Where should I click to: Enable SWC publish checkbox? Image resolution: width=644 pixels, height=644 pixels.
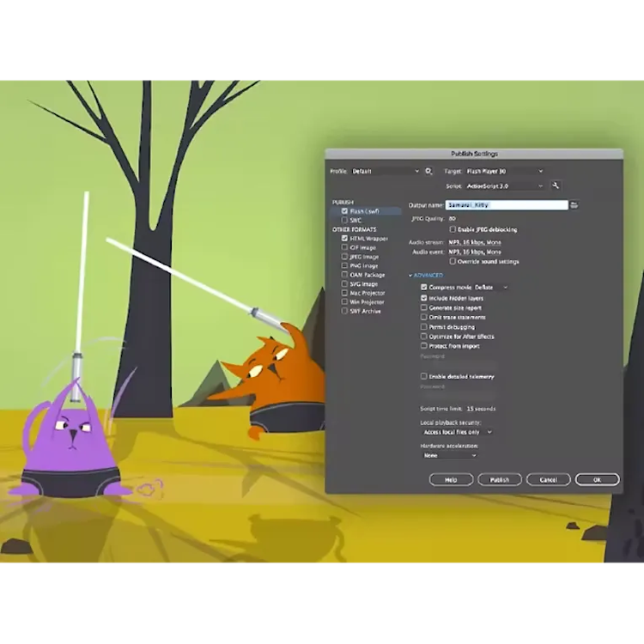pyautogui.click(x=344, y=220)
